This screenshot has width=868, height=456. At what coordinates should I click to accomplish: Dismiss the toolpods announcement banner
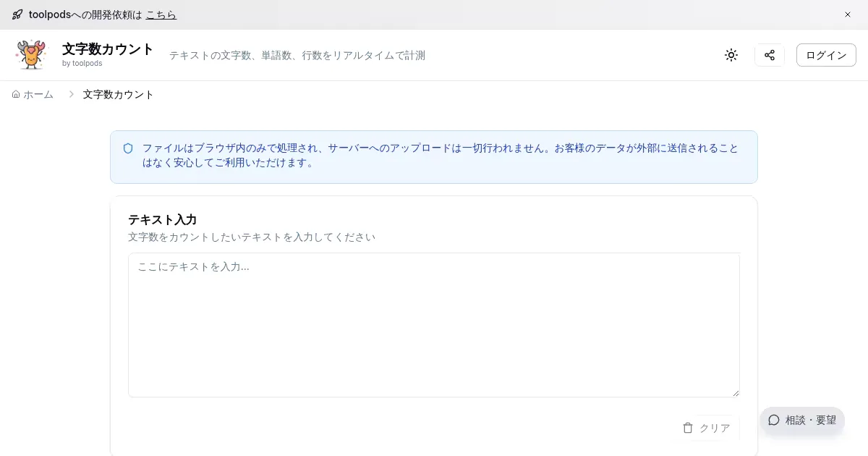(x=848, y=14)
